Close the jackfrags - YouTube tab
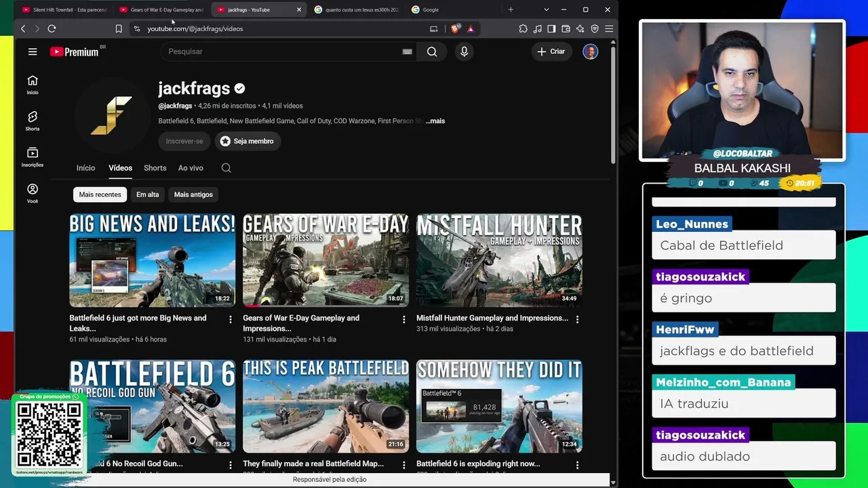The image size is (868, 488). (x=299, y=9)
